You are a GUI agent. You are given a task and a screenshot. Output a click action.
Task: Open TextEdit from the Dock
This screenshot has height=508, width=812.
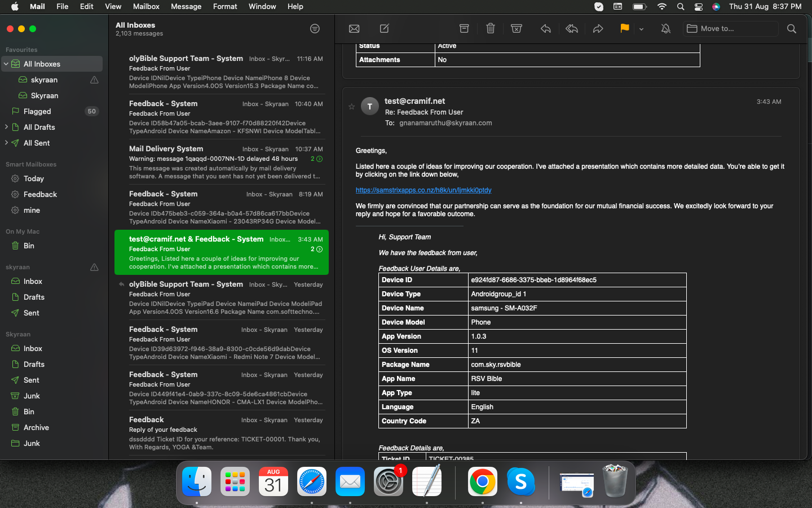point(427,481)
